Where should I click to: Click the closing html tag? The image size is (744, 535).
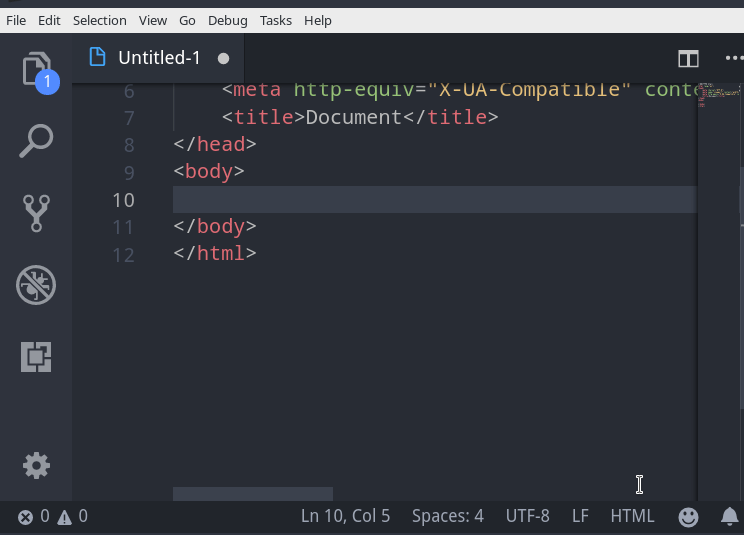pos(215,253)
